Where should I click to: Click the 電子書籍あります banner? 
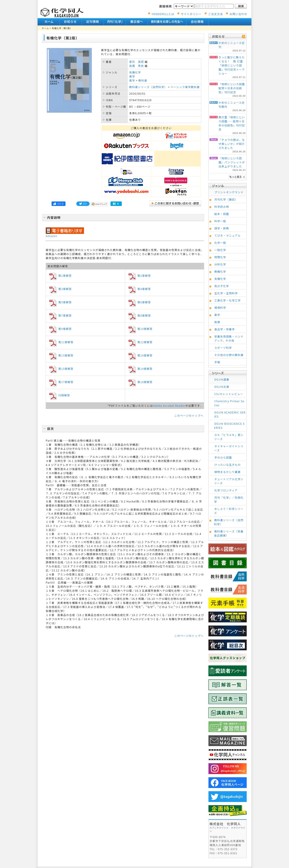click(x=65, y=231)
